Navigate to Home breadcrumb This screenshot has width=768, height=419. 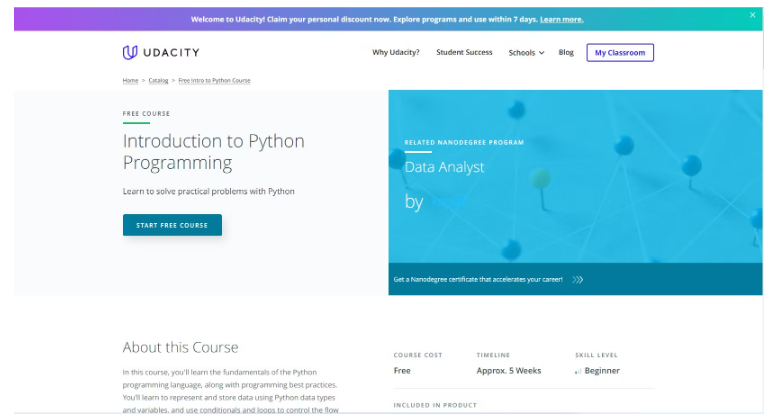click(130, 80)
